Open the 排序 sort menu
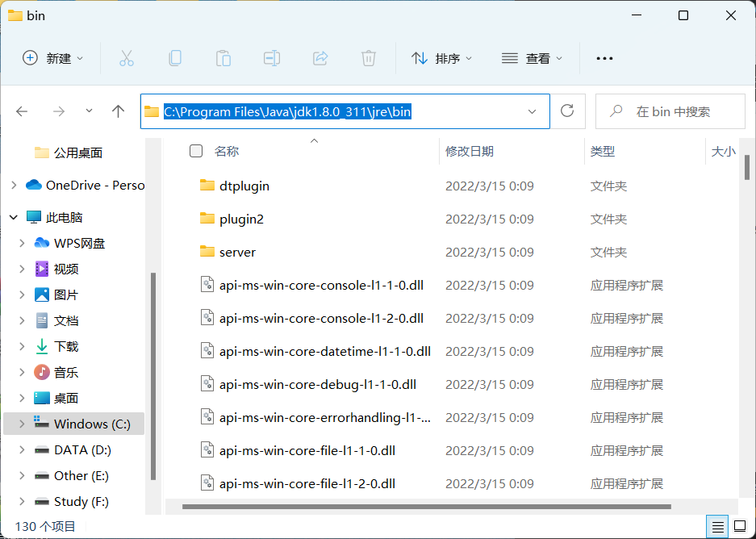The image size is (756, 539). tap(441, 57)
